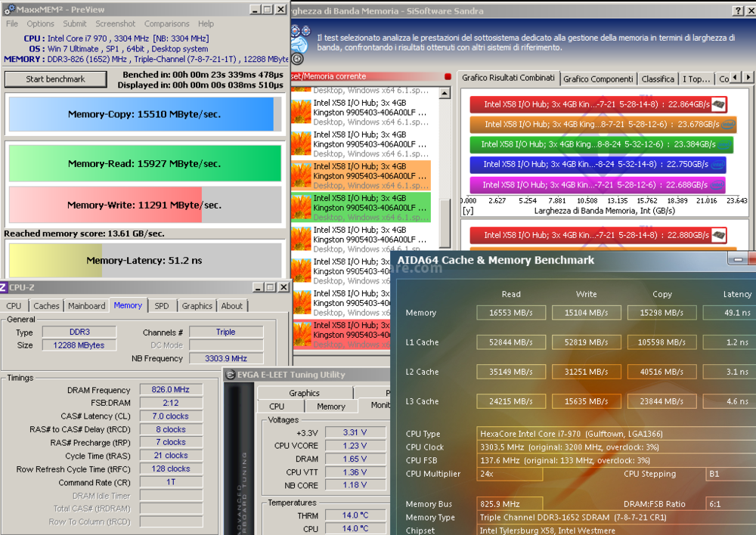Click the AIDA64 CPU Type HexaCore i7-970 field
756x535 pixels.
616,434
